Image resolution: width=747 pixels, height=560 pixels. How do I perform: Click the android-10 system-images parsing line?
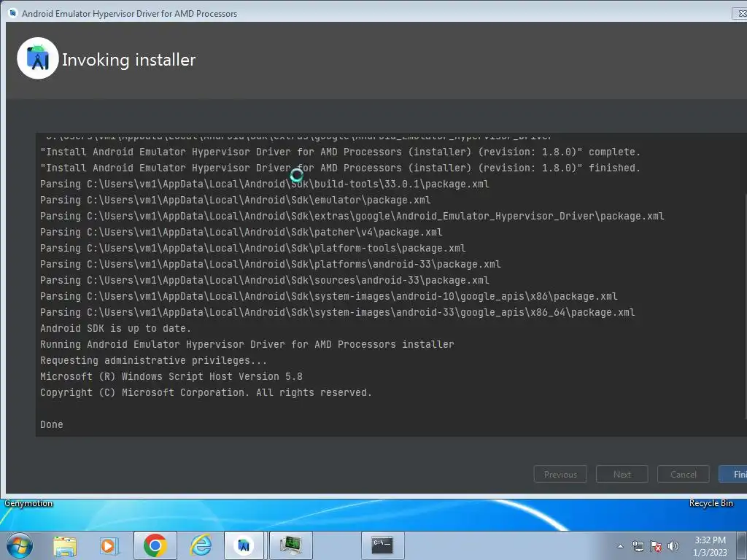point(329,297)
